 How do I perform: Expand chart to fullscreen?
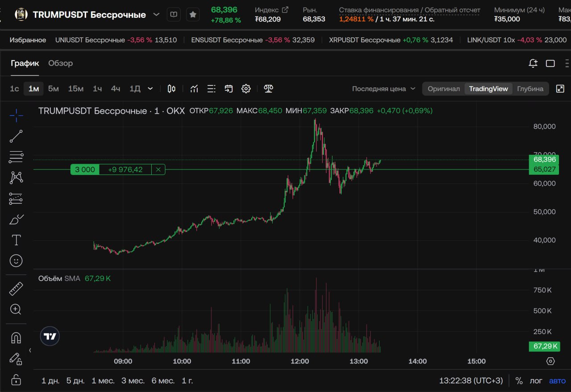560,89
